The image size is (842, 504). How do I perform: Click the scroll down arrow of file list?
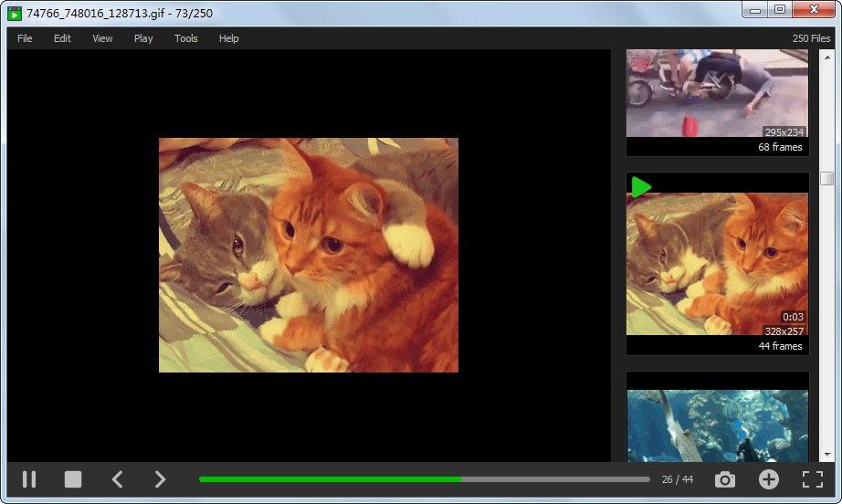(827, 455)
